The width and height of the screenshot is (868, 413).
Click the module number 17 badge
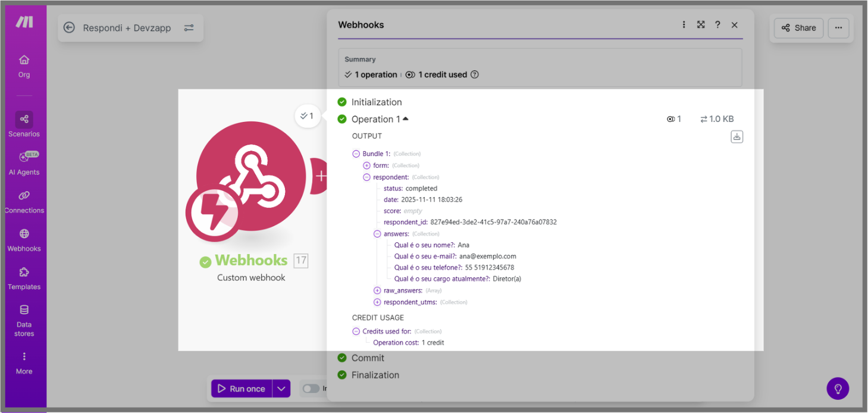pos(301,260)
